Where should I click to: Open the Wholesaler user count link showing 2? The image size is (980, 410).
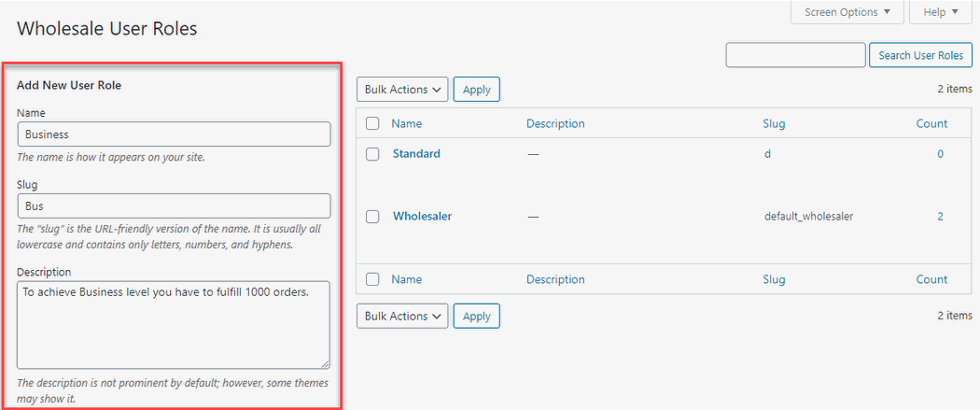click(940, 217)
